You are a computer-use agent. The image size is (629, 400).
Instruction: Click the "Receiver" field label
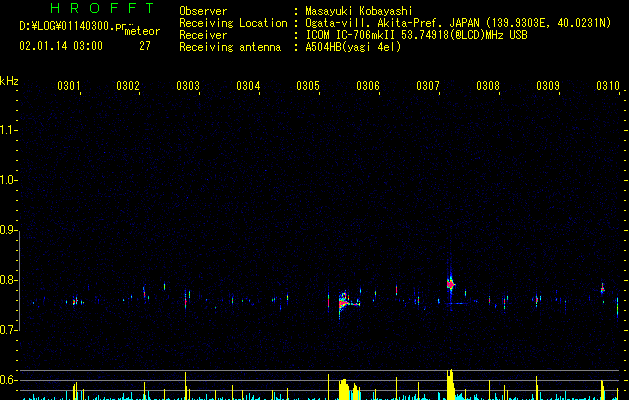point(203,35)
